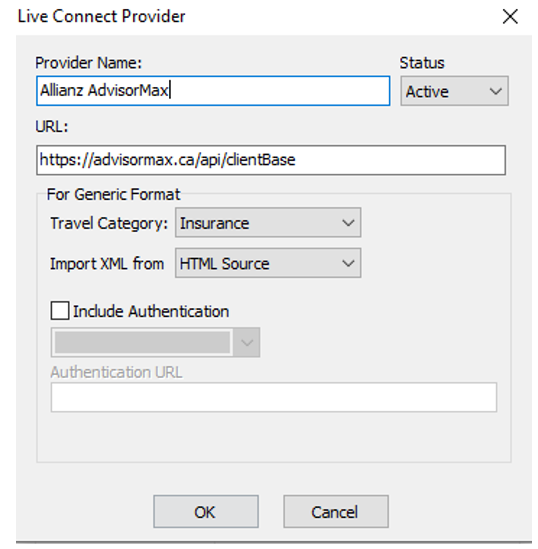Enable the Include Authentication checkbox
The height and width of the screenshot is (549, 538).
pyautogui.click(x=60, y=311)
